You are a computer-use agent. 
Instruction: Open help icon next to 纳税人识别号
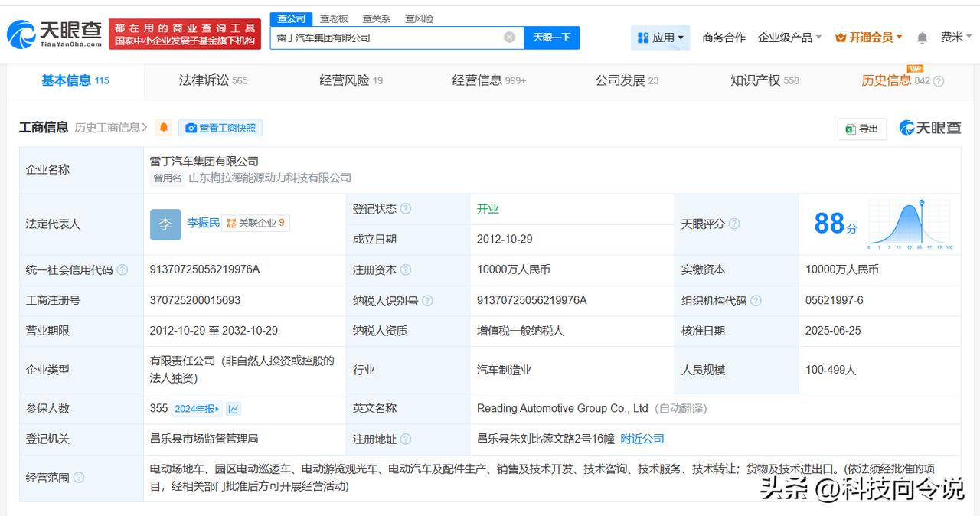coord(427,300)
